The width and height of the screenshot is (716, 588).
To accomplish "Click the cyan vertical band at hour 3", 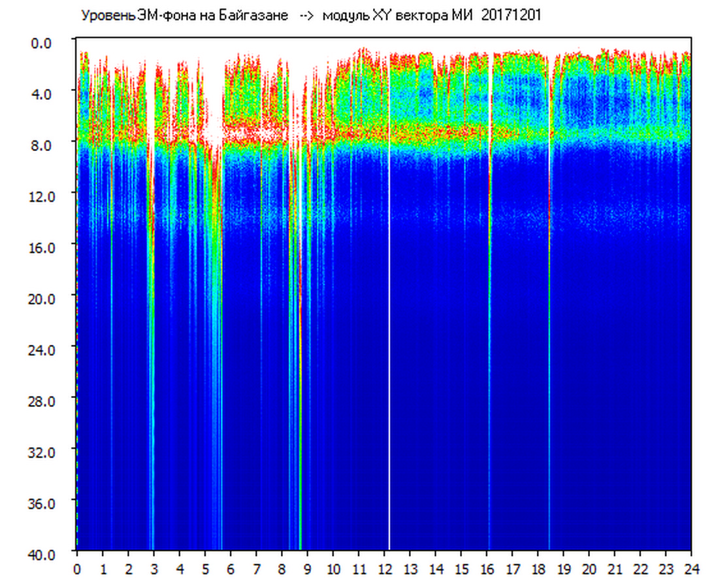I will [152, 392].
